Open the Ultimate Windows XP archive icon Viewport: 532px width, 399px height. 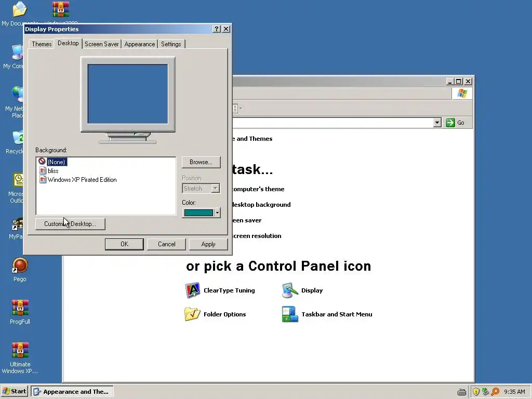coord(20,350)
